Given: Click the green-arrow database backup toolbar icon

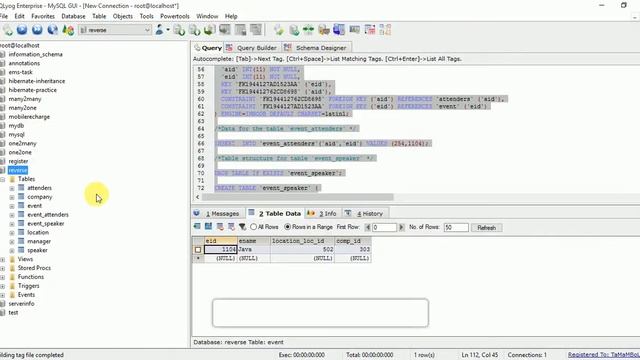Looking at the screenshot, I should click(x=209, y=30).
